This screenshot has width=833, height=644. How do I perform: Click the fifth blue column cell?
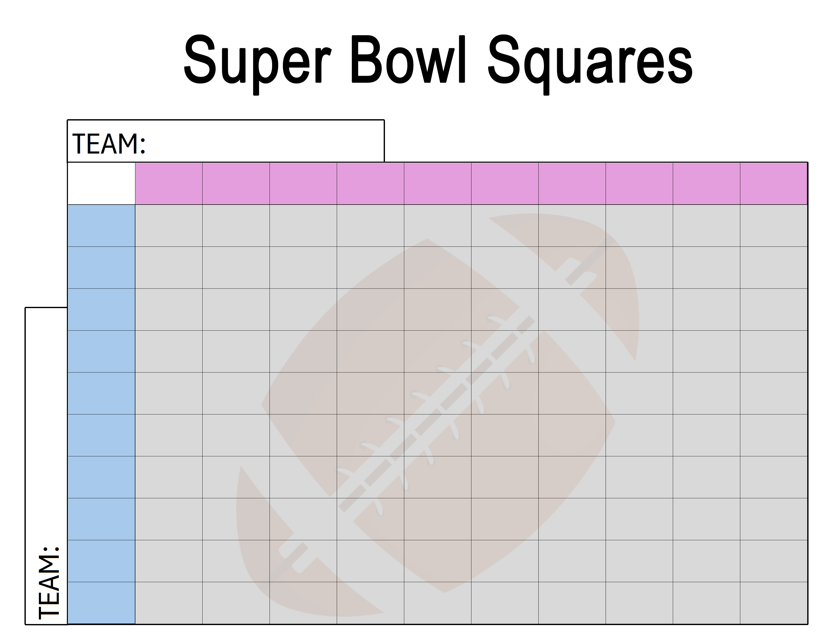click(x=101, y=393)
